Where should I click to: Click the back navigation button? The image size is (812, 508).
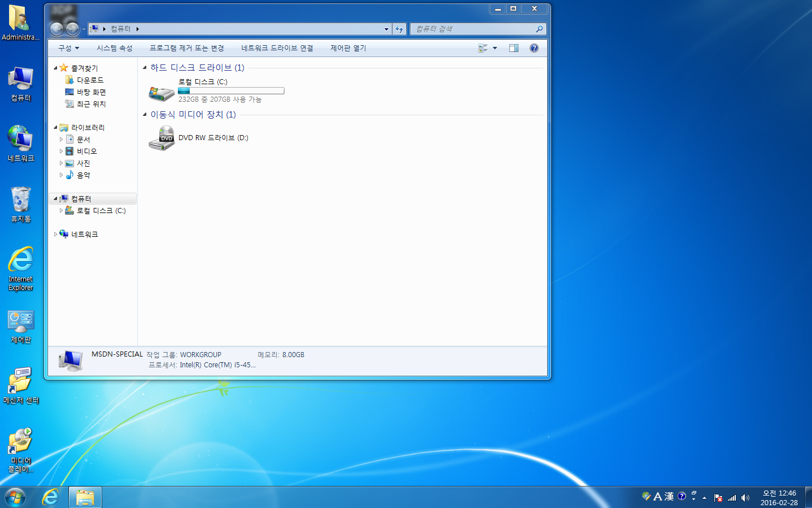56,29
